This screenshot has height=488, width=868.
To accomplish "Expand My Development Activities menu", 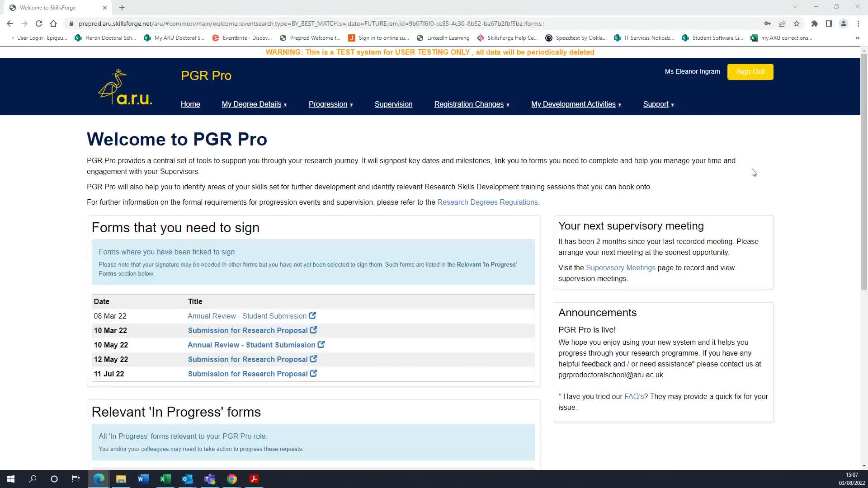I will (x=576, y=104).
